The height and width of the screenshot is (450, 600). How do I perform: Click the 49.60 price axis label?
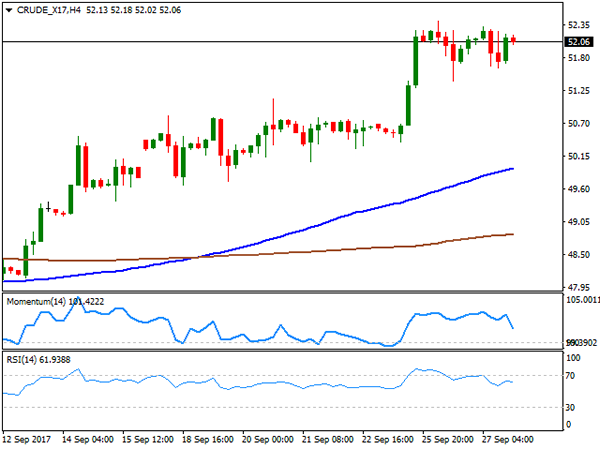pos(579,189)
